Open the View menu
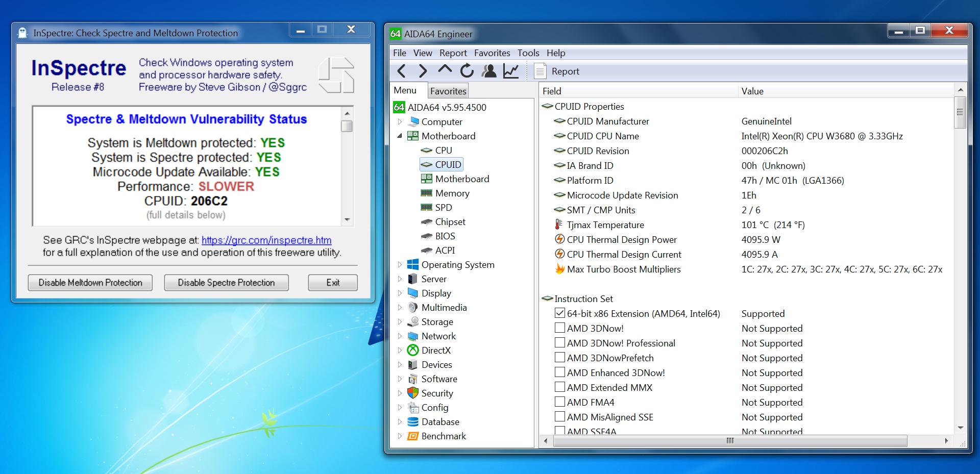980x474 pixels. pyautogui.click(x=423, y=53)
